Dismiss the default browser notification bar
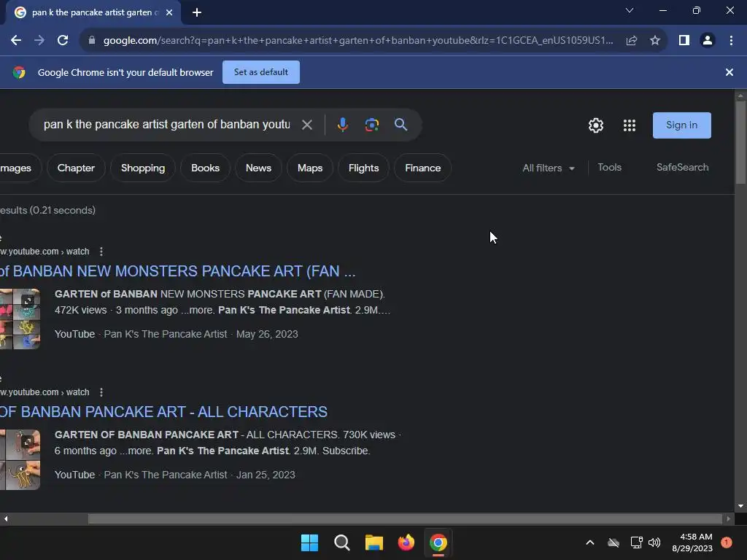This screenshot has width=747, height=560. [729, 72]
